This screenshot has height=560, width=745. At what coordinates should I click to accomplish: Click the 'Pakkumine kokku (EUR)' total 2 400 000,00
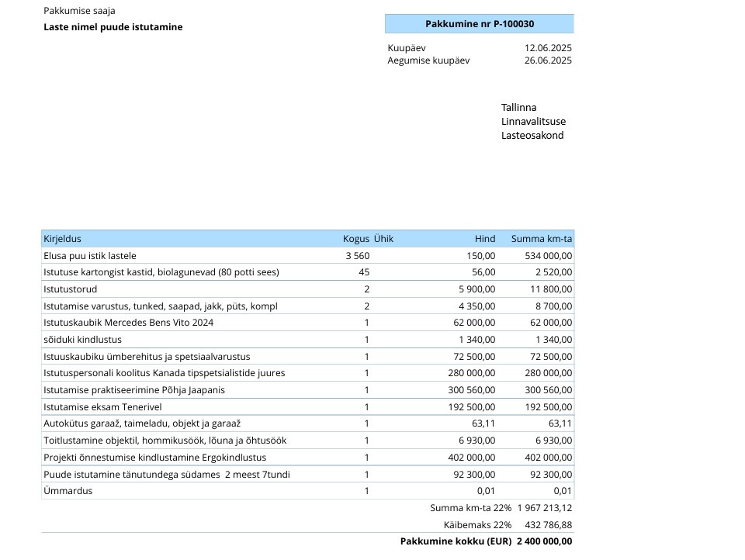(544, 541)
